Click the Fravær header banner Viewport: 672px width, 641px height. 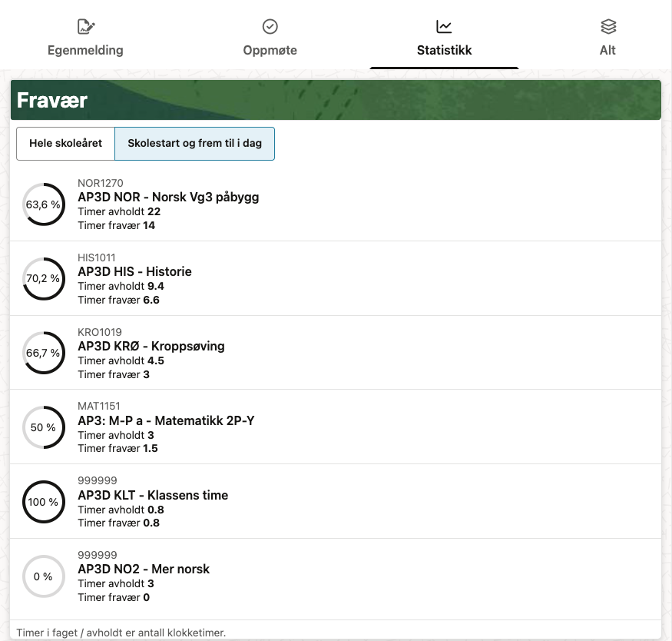[x=336, y=100]
